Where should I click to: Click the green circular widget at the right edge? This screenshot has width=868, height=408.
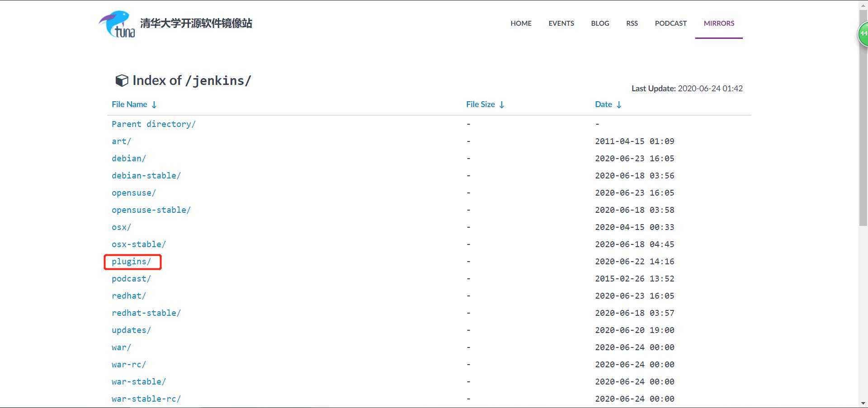tap(863, 34)
